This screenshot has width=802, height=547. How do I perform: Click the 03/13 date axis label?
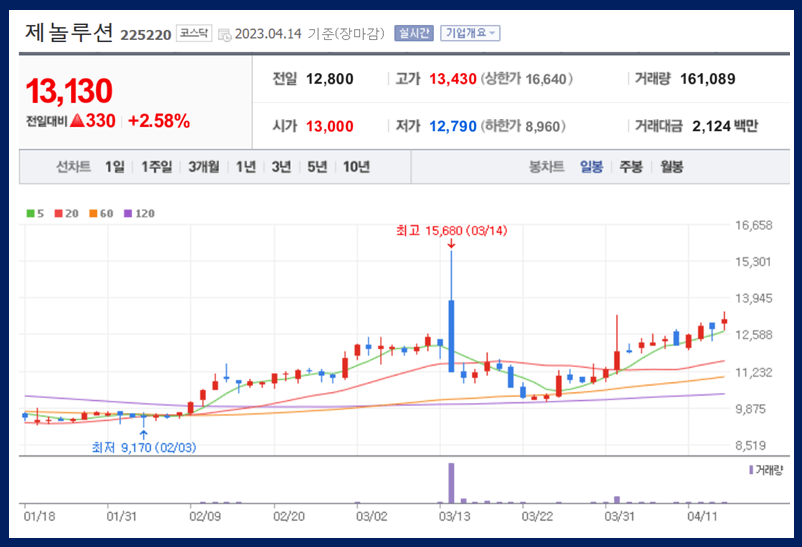tap(454, 516)
